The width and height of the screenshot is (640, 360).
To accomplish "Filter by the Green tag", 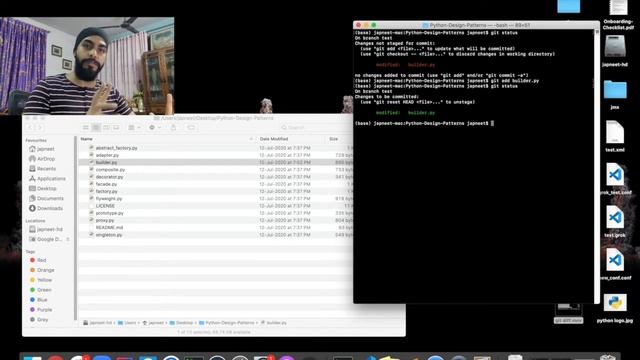I will click(x=41, y=290).
